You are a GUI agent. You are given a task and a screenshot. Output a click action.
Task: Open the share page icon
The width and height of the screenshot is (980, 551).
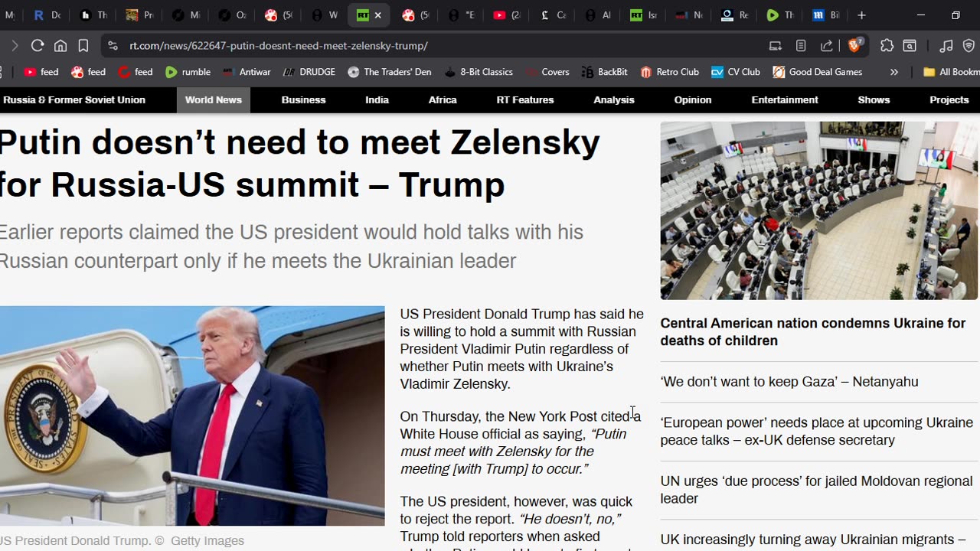(827, 46)
